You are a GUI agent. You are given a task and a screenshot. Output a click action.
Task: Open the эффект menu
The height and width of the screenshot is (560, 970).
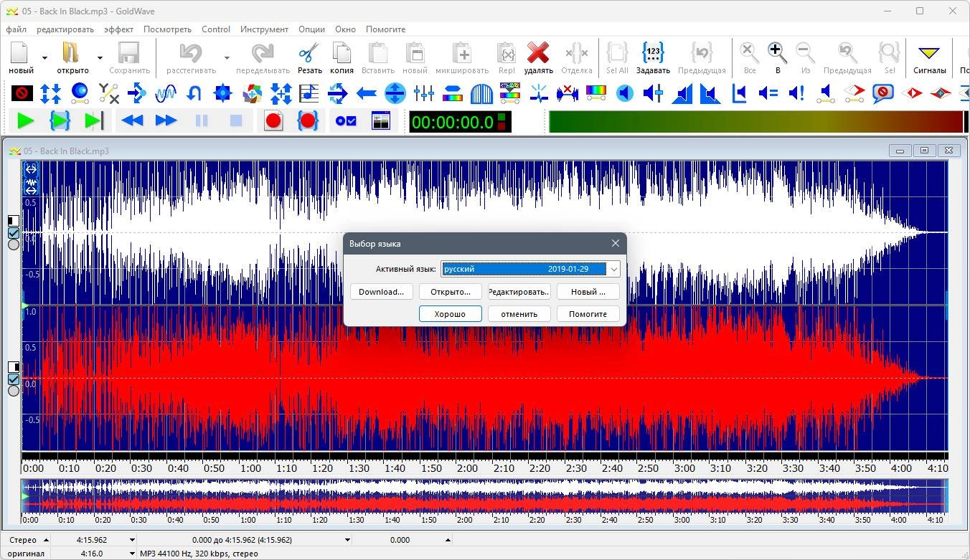pyautogui.click(x=118, y=29)
